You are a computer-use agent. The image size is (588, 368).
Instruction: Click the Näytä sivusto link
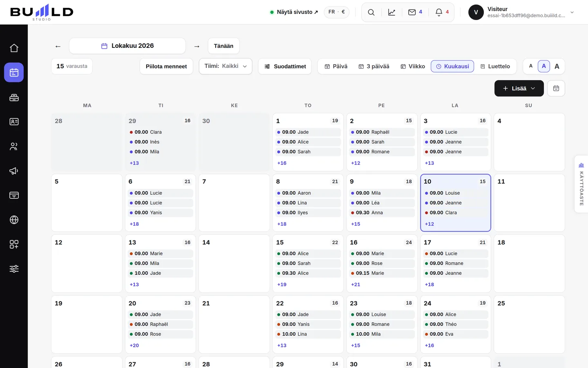click(294, 12)
